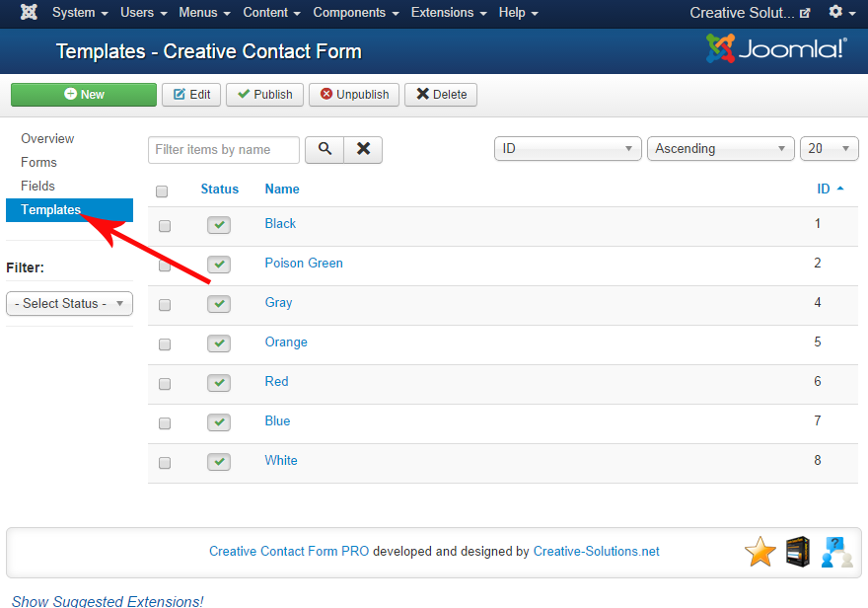Expand the Menus menu

tap(204, 12)
